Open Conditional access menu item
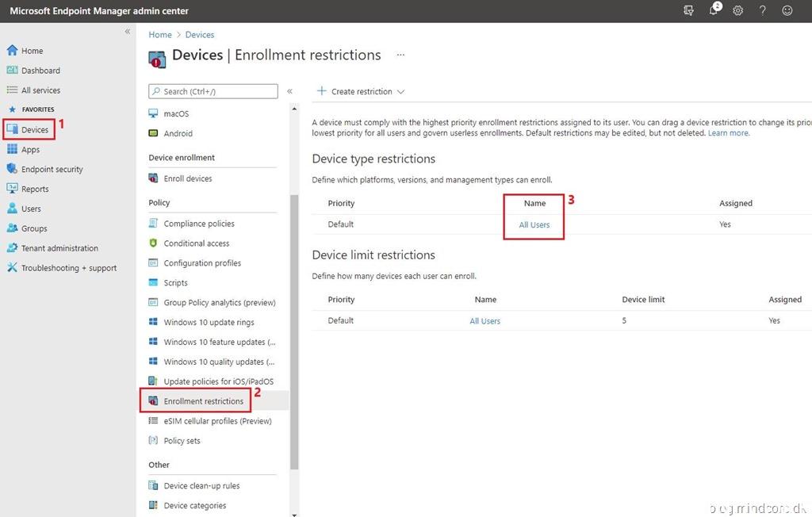The height and width of the screenshot is (517, 812). point(196,243)
